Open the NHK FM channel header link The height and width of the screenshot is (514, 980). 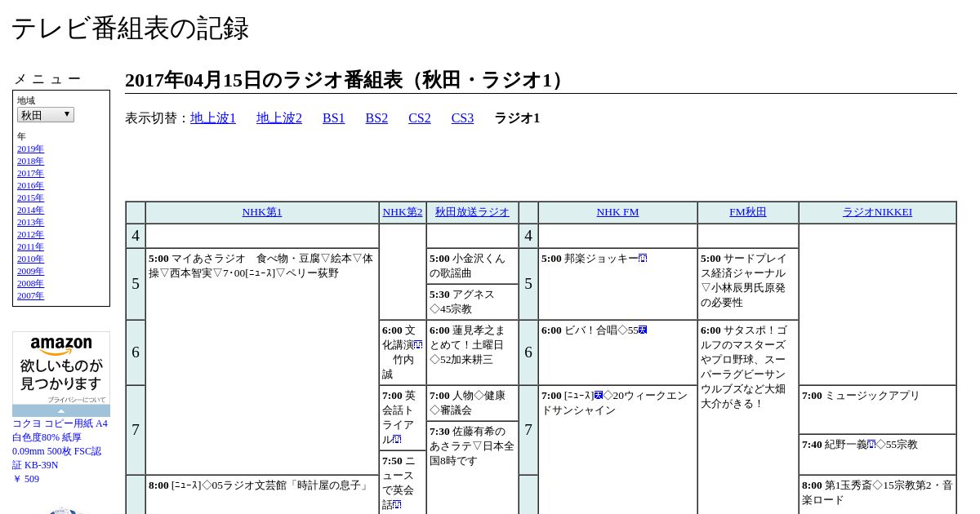click(617, 212)
